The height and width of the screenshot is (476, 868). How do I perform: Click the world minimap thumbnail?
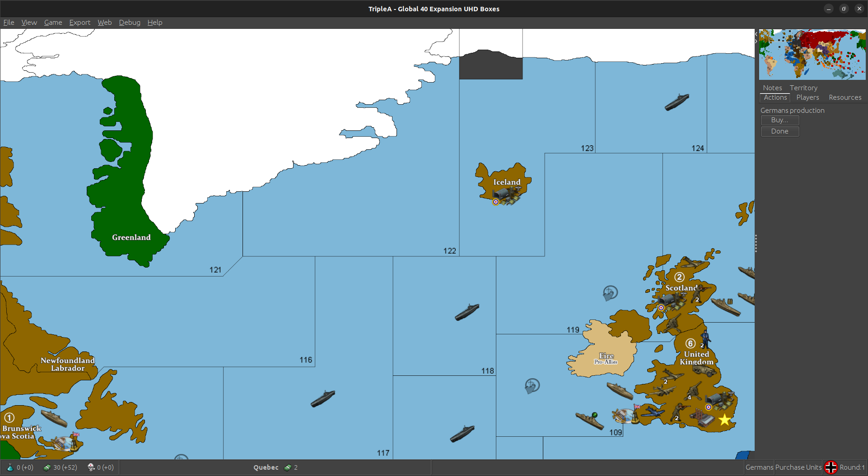pos(812,55)
